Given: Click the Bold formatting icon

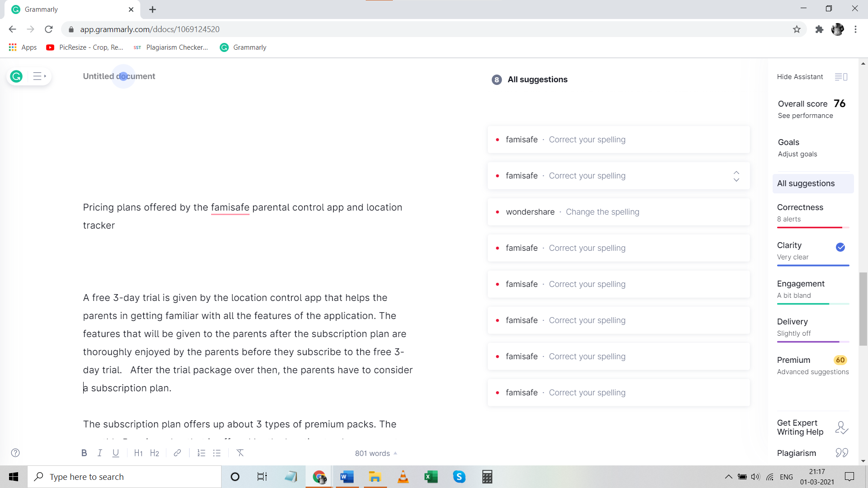Looking at the screenshot, I should [x=84, y=453].
